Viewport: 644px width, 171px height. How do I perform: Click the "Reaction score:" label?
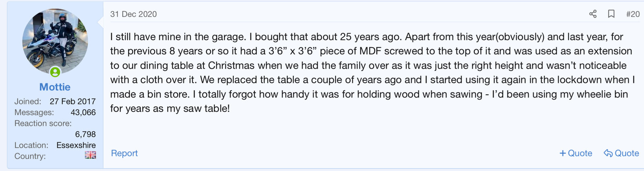(x=43, y=123)
